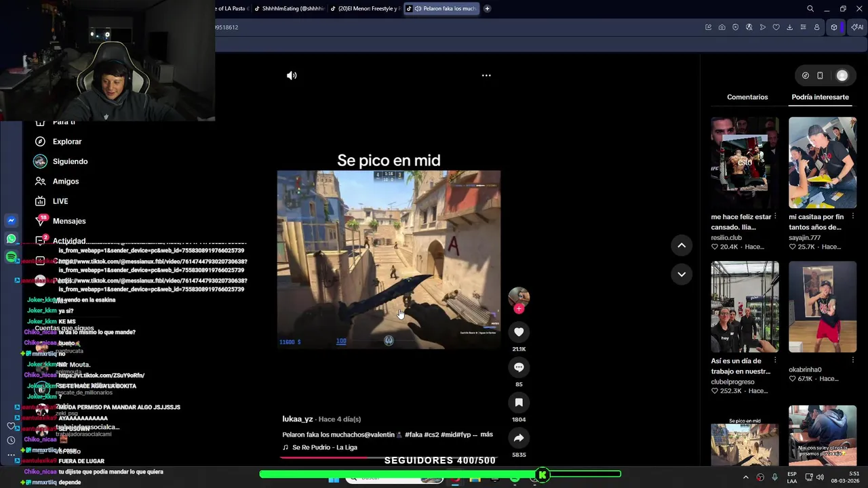
Task: Open WhatsApp in the browser sidebar
Action: click(11, 239)
